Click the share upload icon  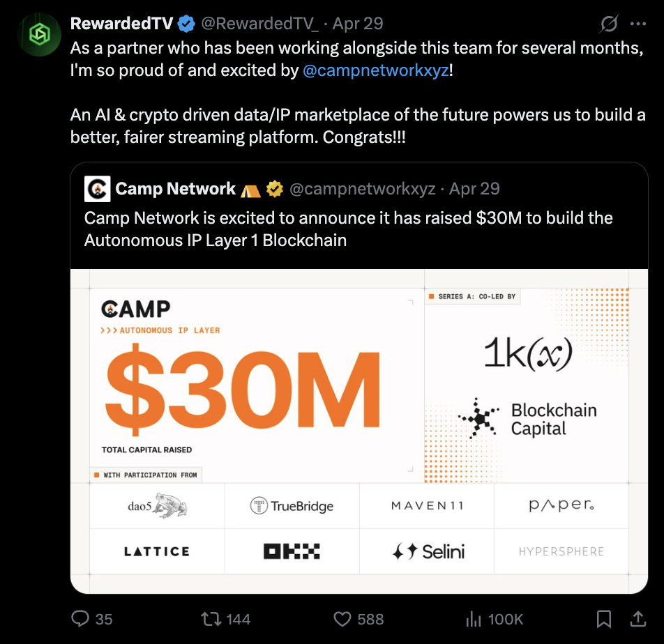637,618
